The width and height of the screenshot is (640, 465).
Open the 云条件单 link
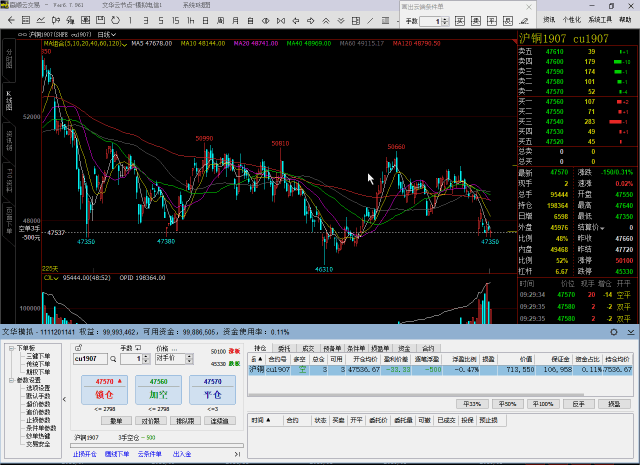(149, 454)
